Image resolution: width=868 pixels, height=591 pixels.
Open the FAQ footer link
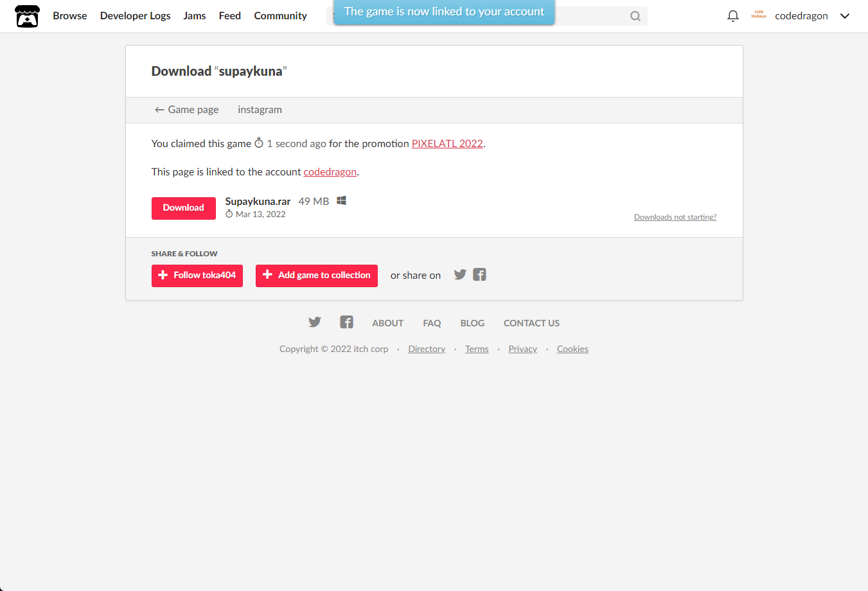432,323
